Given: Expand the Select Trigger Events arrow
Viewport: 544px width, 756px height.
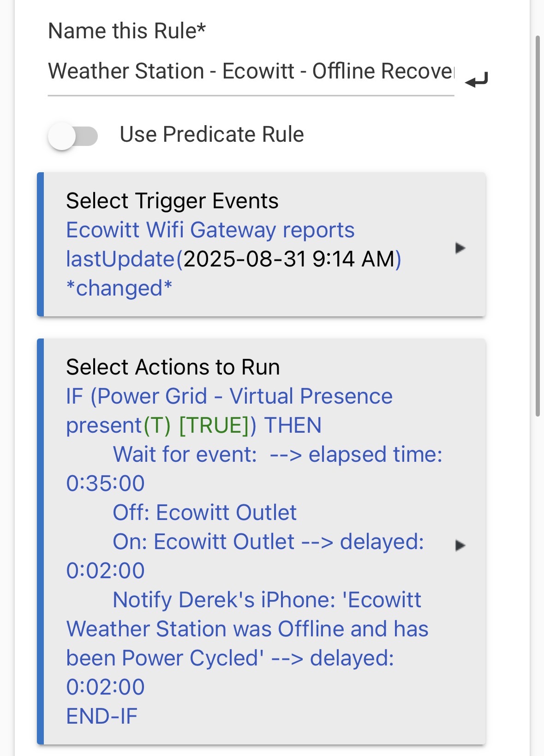Looking at the screenshot, I should (460, 248).
